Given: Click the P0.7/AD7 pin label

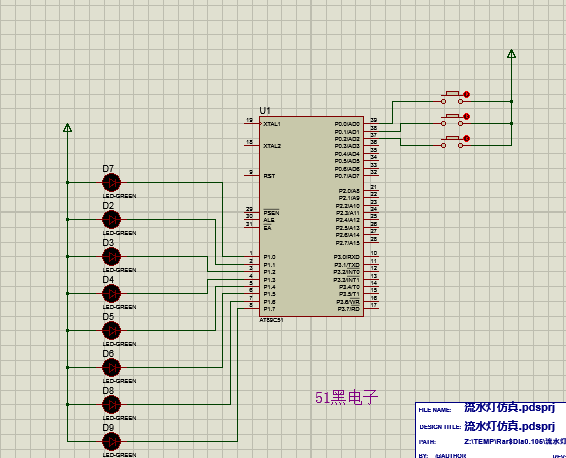Looking at the screenshot, I should pyautogui.click(x=347, y=176).
